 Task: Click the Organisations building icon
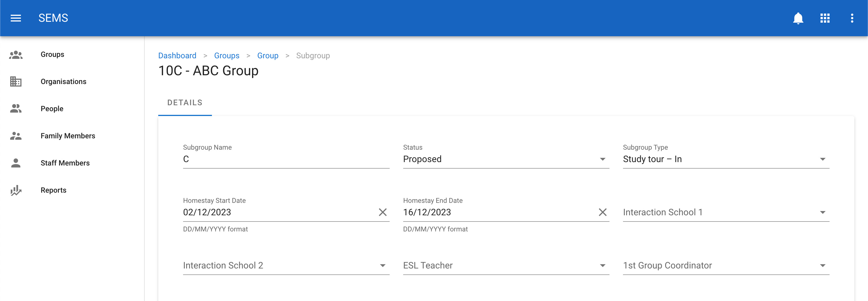coord(16,82)
